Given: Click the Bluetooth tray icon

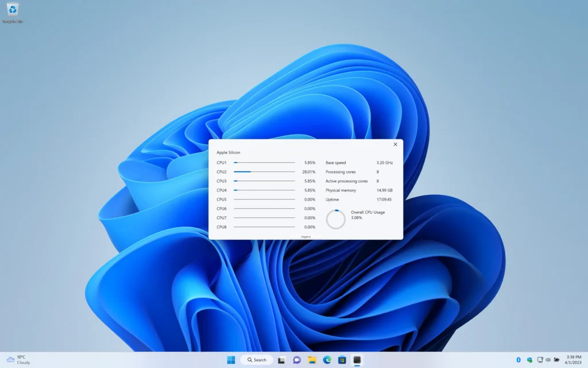Looking at the screenshot, I should coord(519,360).
